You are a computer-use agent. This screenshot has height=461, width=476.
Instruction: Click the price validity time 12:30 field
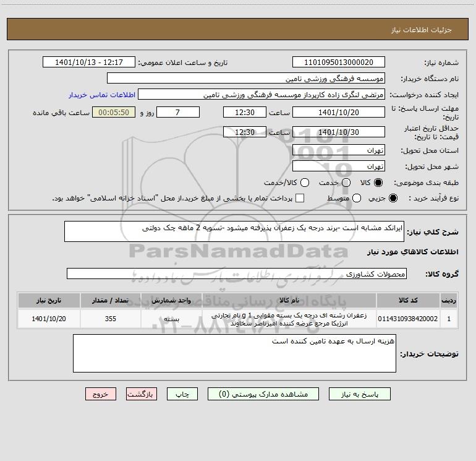tap(245, 132)
